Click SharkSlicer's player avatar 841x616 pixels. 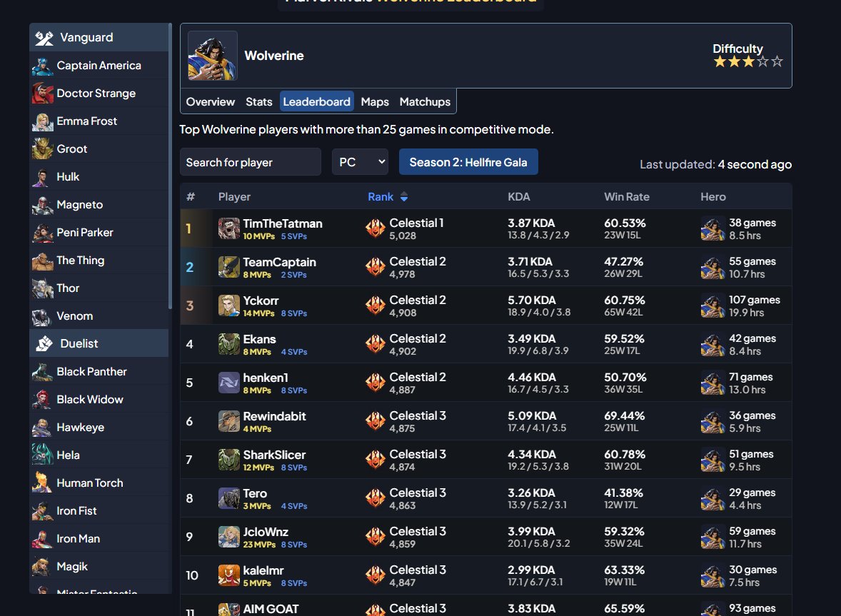[x=229, y=460]
